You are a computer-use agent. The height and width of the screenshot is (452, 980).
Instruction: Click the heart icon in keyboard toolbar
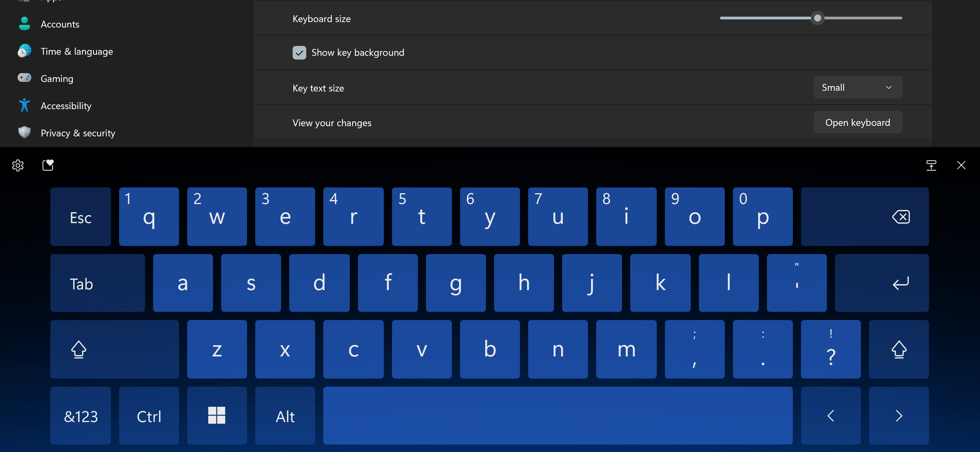48,165
